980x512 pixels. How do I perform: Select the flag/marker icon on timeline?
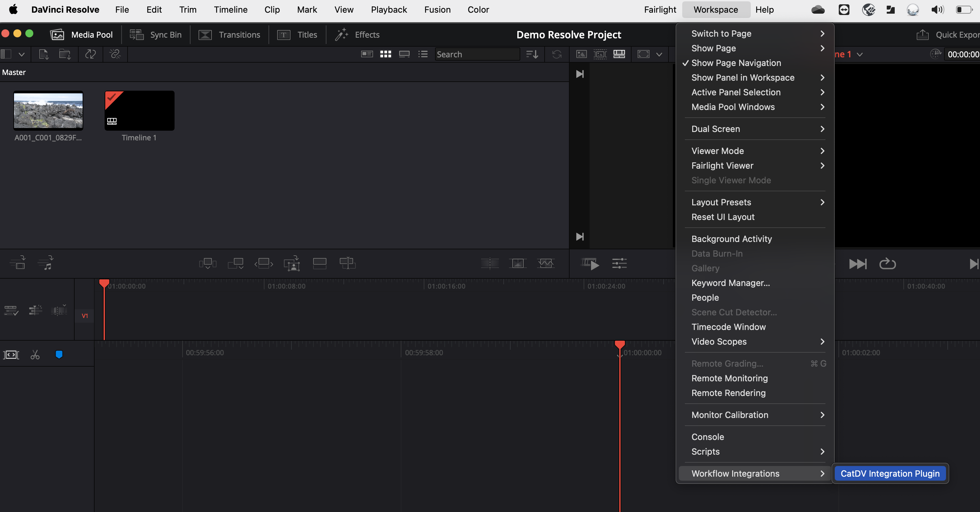tap(58, 354)
